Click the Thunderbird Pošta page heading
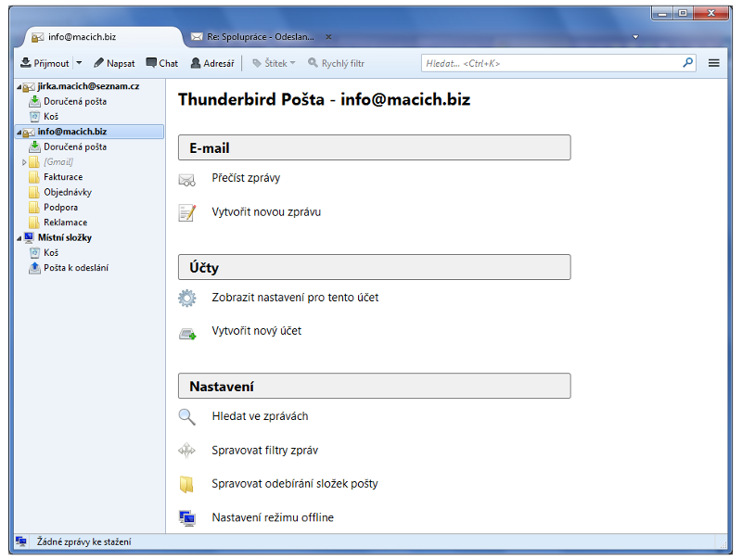The width and height of the screenshot is (742, 560). coord(324,99)
